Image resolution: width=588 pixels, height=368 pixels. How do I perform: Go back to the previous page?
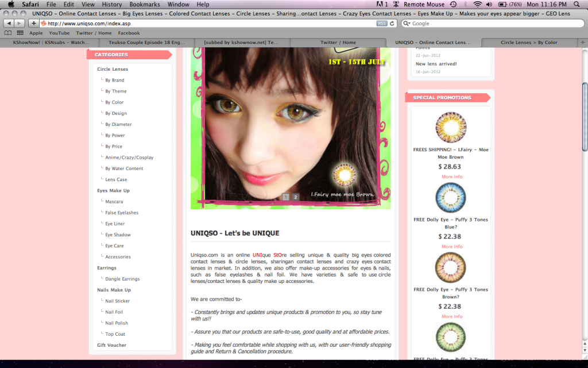click(9, 23)
